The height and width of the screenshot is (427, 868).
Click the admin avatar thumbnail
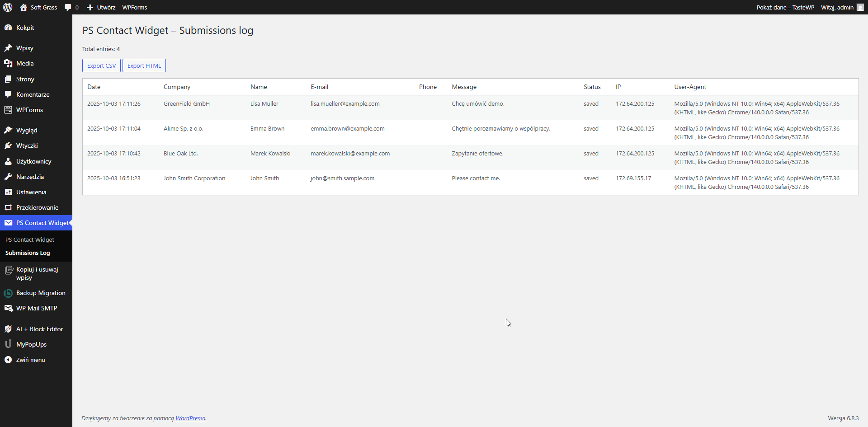point(859,7)
